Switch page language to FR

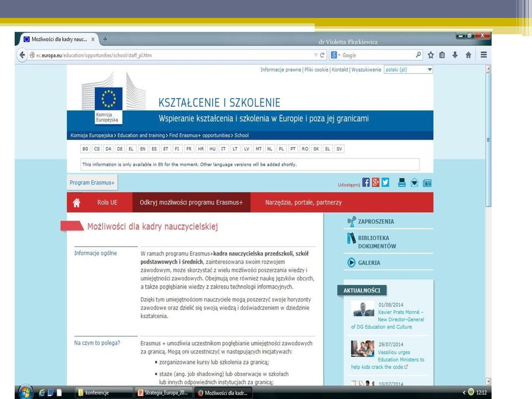coord(189,149)
